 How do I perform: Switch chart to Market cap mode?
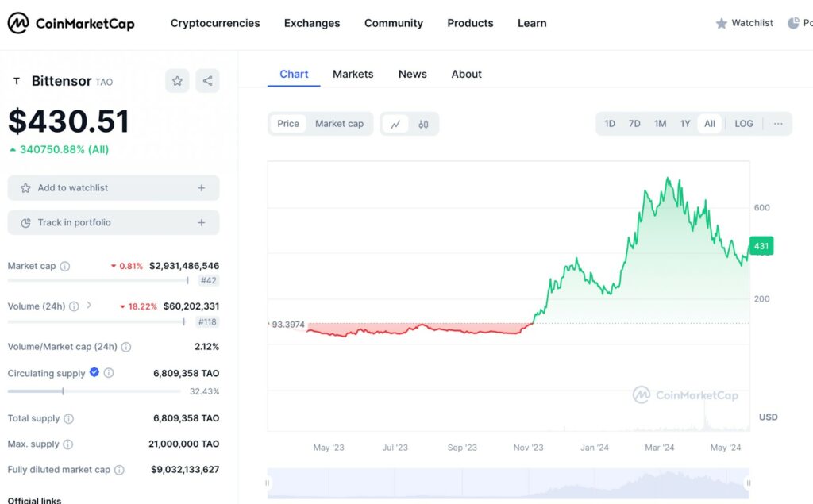339,124
